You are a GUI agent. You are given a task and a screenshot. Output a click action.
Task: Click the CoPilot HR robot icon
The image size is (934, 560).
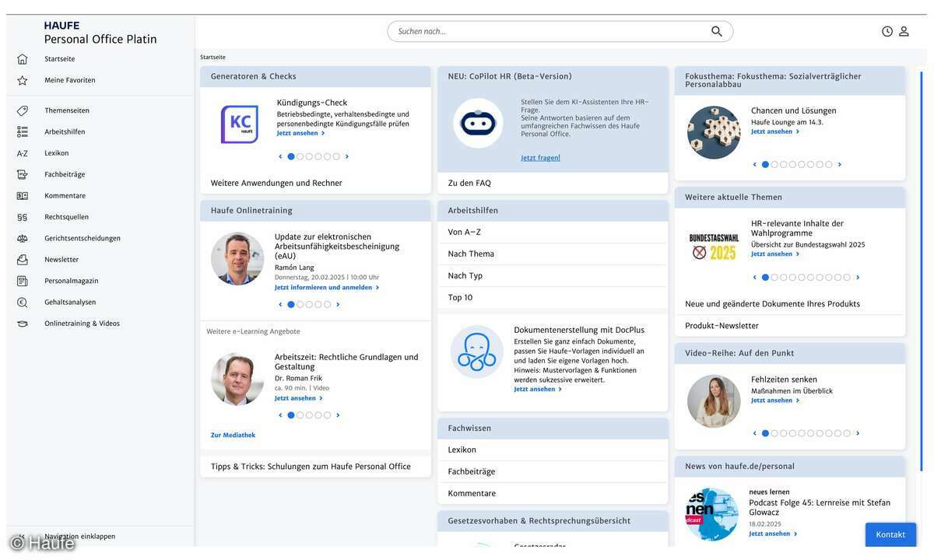[478, 123]
